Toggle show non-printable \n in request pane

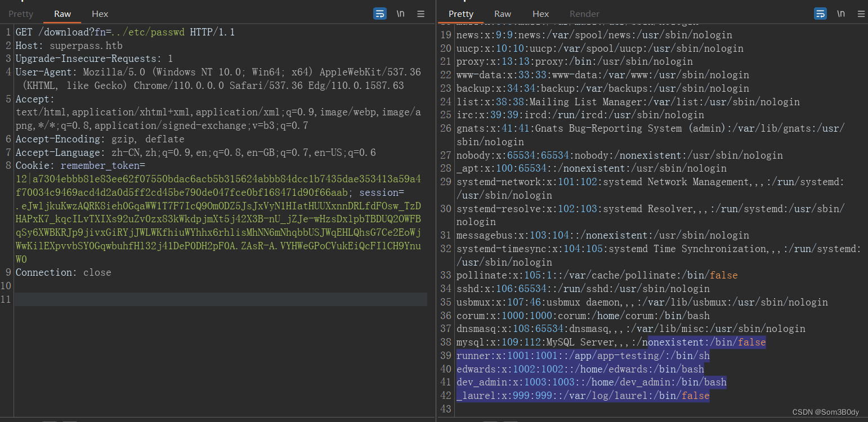click(400, 14)
